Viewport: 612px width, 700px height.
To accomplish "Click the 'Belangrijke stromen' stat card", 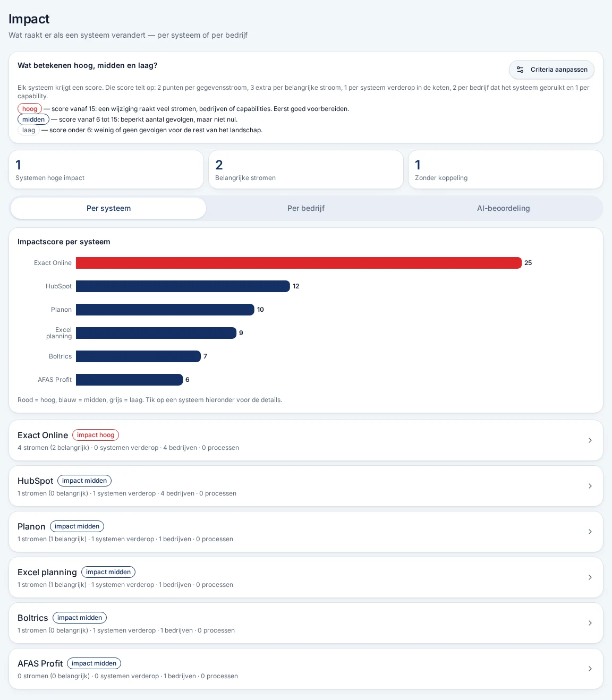I will [x=306, y=169].
